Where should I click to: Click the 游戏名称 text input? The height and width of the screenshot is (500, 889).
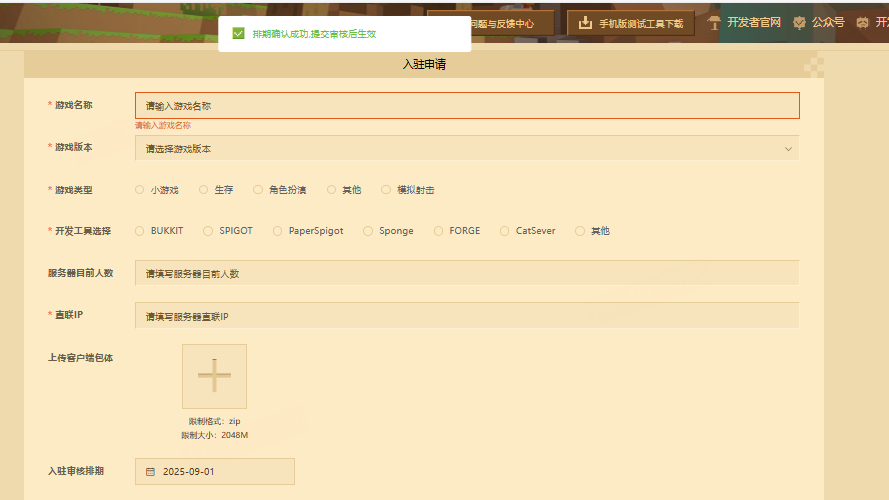466,105
